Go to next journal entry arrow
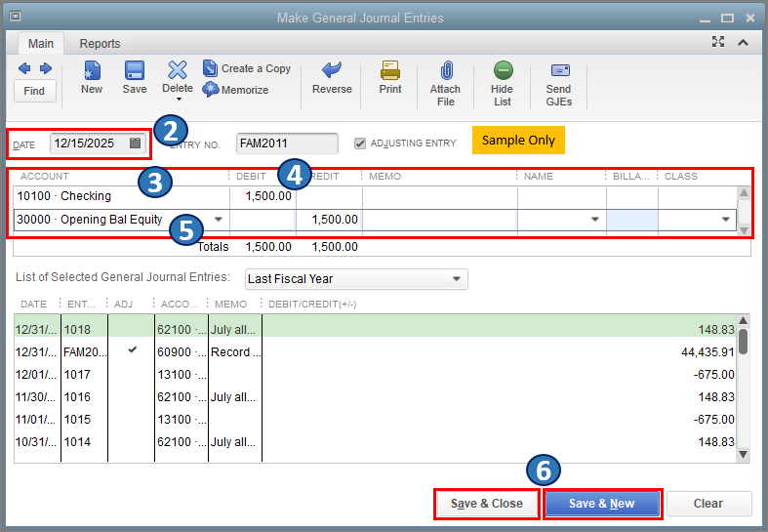 pyautogui.click(x=46, y=68)
